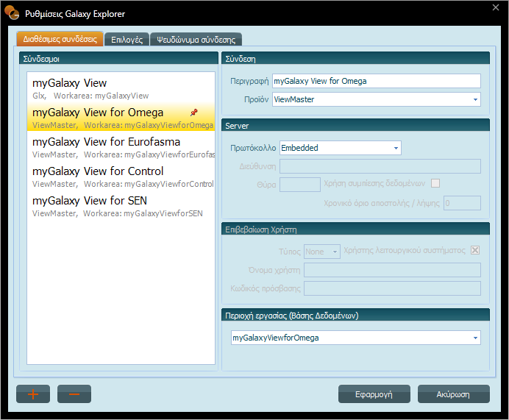Viewport: 509px width, 420px height.
Task: Click the plus button to add a connection
Action: (33, 394)
